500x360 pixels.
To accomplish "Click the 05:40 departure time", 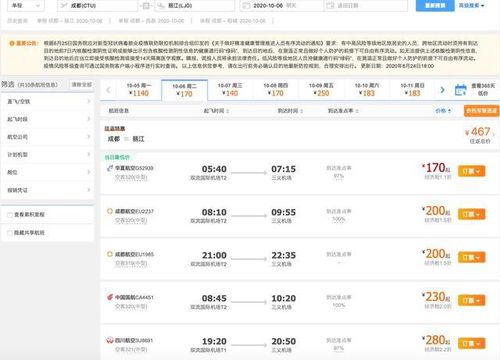I will pyautogui.click(x=214, y=169).
